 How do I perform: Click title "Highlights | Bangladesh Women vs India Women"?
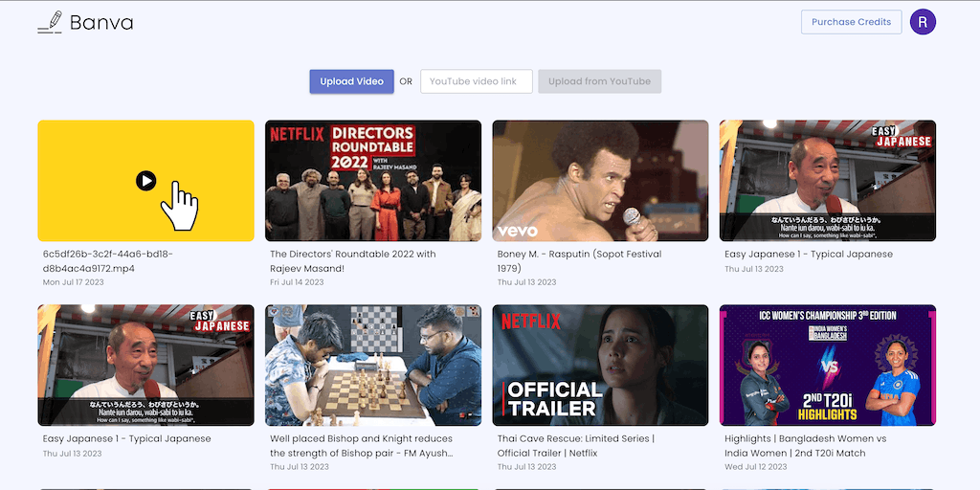[x=806, y=446]
